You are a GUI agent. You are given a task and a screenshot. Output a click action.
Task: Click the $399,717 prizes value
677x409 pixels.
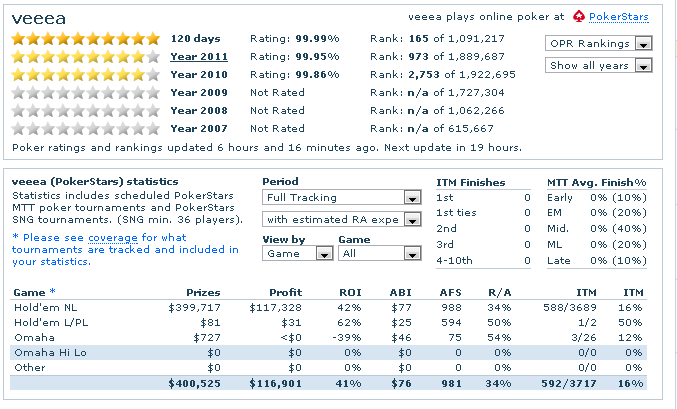(x=195, y=308)
